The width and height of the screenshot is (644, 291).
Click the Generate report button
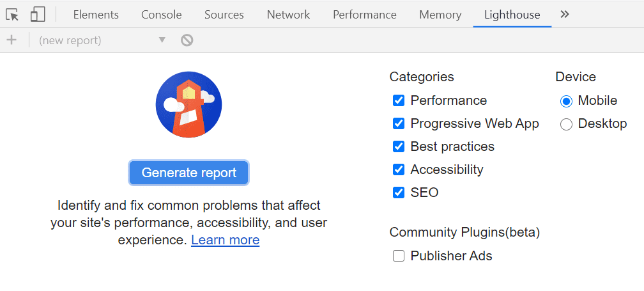click(188, 173)
